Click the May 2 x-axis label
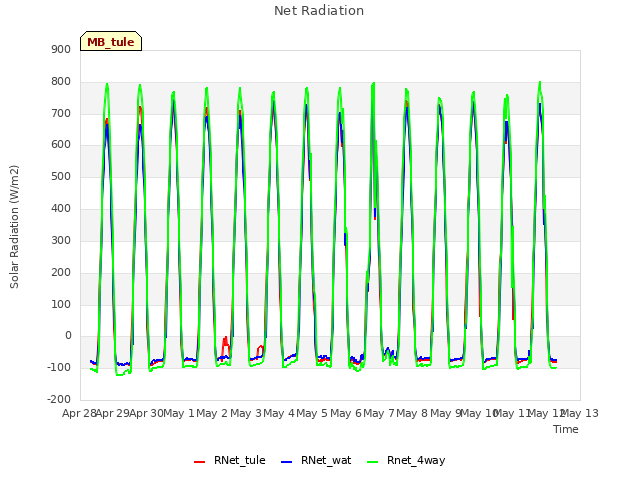Viewport: 640px width, 480px height. pyautogui.click(x=212, y=413)
